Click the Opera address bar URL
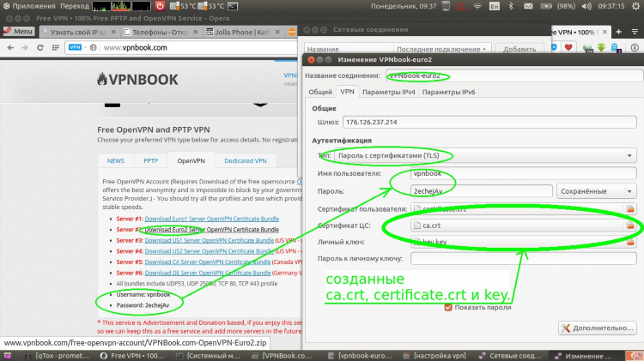644x361 pixels. pyautogui.click(x=135, y=47)
